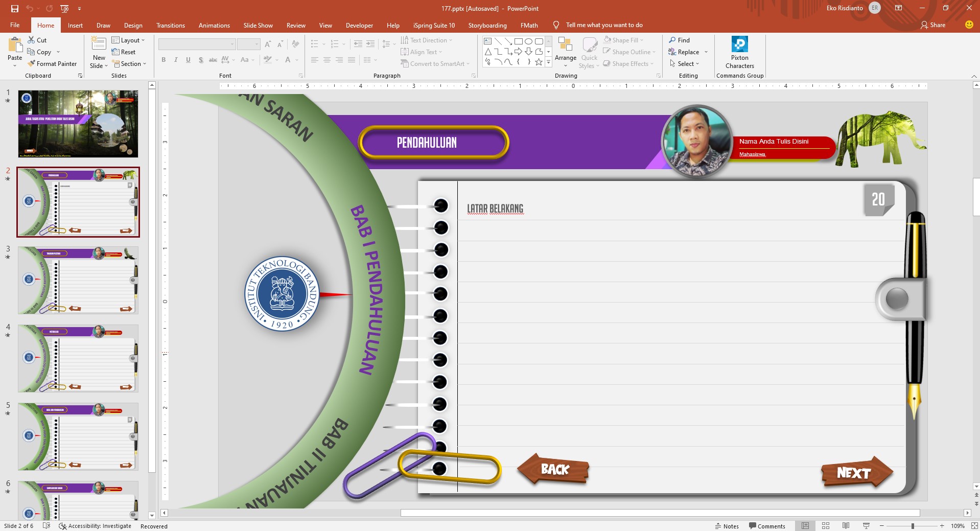Open the Select dropdown in Editing

pyautogui.click(x=684, y=64)
